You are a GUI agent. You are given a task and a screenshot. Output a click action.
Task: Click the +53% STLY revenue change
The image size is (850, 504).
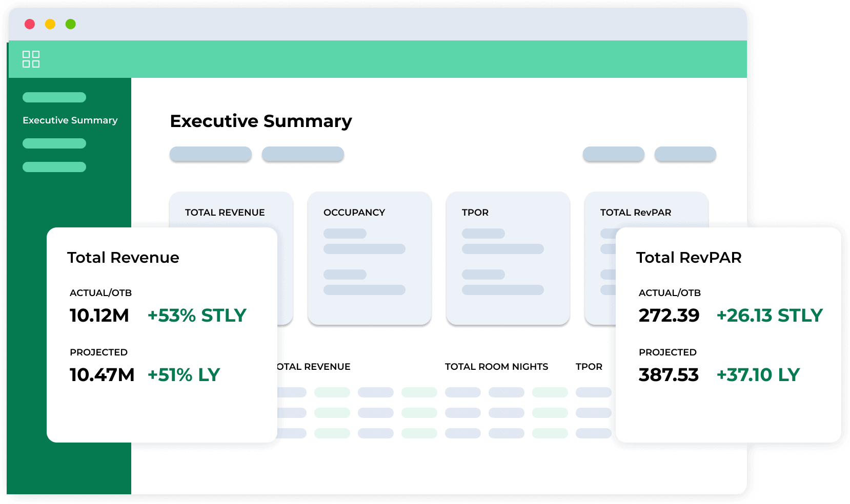[x=197, y=316]
